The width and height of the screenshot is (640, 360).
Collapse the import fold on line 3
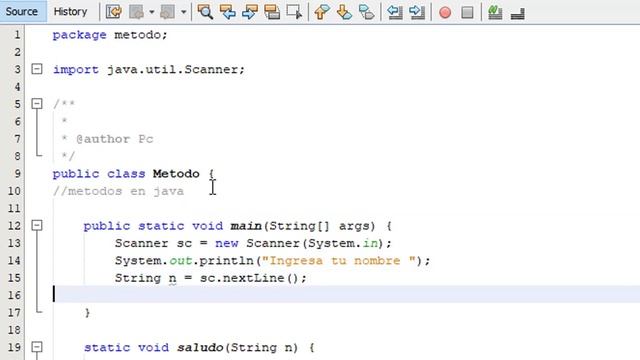[37, 69]
